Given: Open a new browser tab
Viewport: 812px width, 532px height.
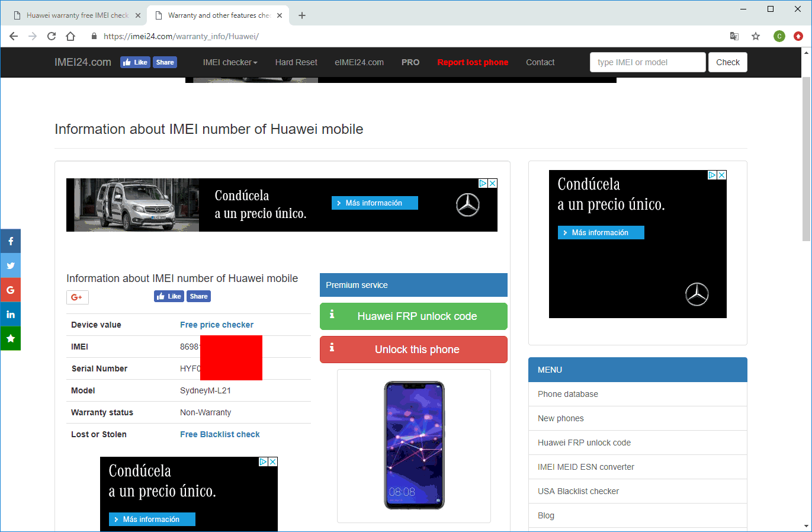Looking at the screenshot, I should click(302, 15).
